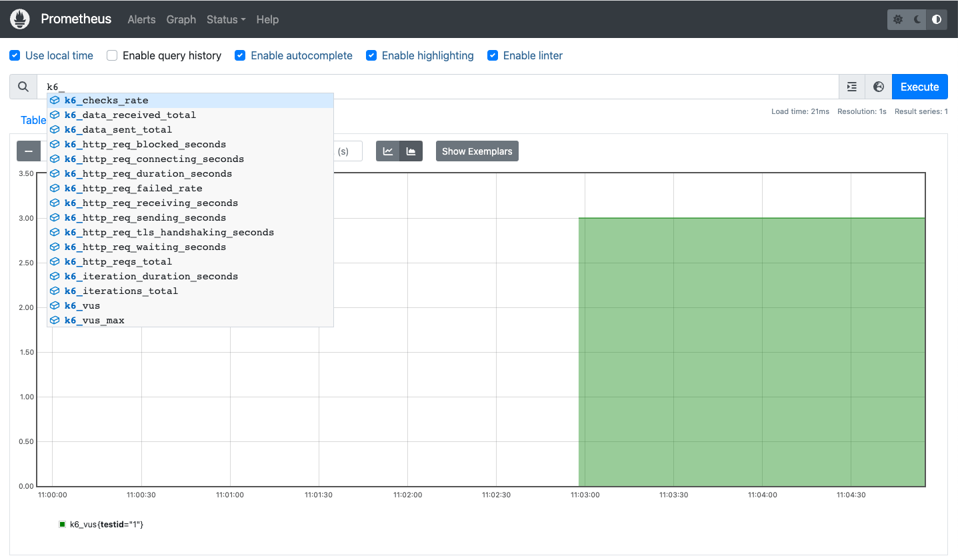The image size is (958, 560).
Task: Disable the Enable linter checkbox
Action: point(493,55)
